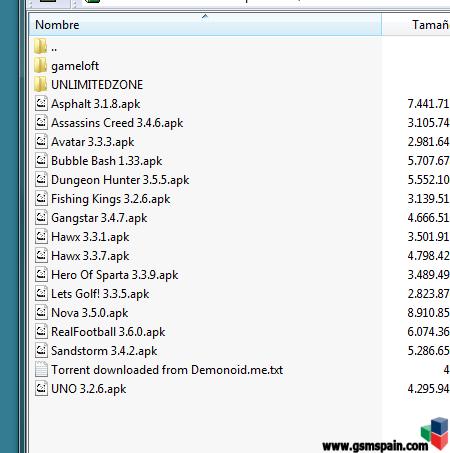Click the Sandstorm 3.4.2.apk file icon

(x=41, y=350)
